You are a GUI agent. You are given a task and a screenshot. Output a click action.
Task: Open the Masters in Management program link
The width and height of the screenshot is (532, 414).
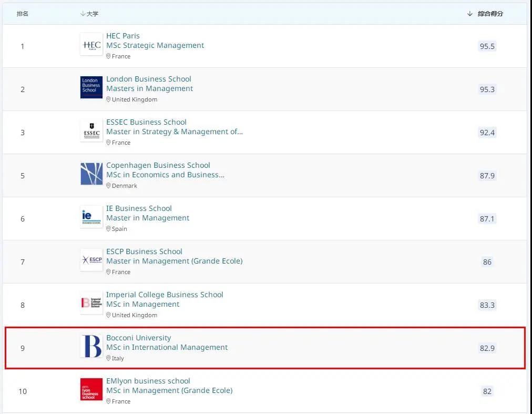coord(150,88)
